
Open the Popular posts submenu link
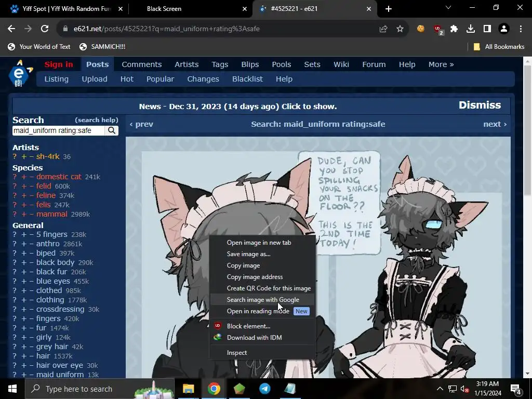160,79
